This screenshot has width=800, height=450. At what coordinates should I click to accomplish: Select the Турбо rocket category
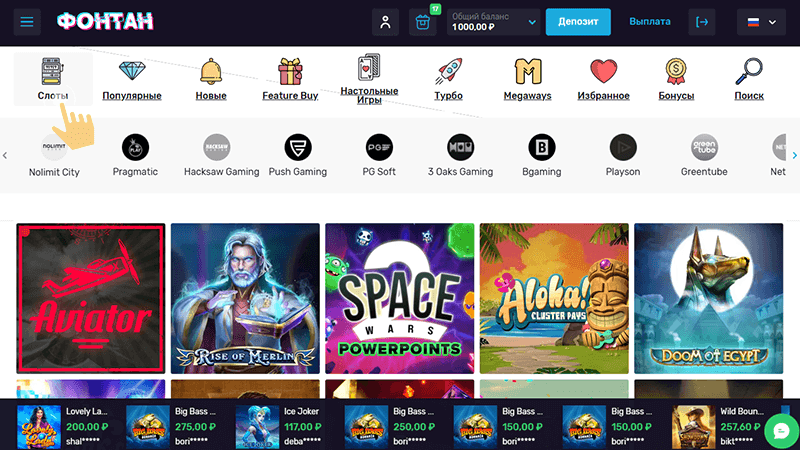448,79
